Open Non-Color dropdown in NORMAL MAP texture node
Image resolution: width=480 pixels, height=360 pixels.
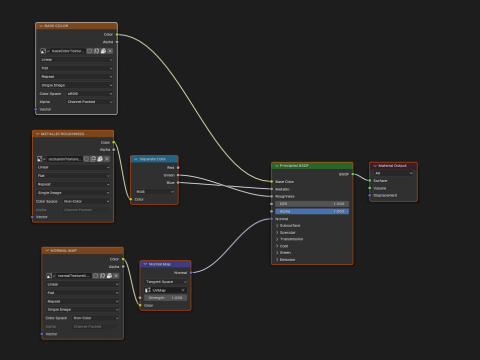[x=96, y=318]
